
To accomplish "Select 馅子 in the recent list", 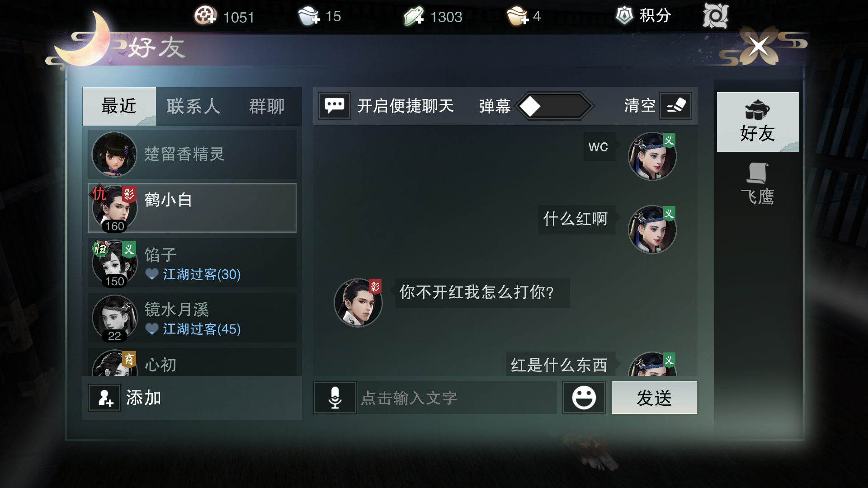I will [x=192, y=263].
